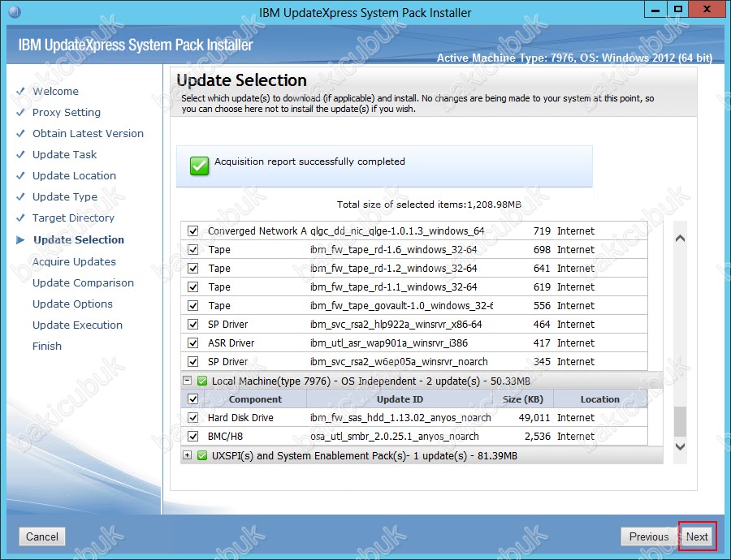Open the Update Type step in sidebar
The height and width of the screenshot is (560, 731).
(x=64, y=197)
